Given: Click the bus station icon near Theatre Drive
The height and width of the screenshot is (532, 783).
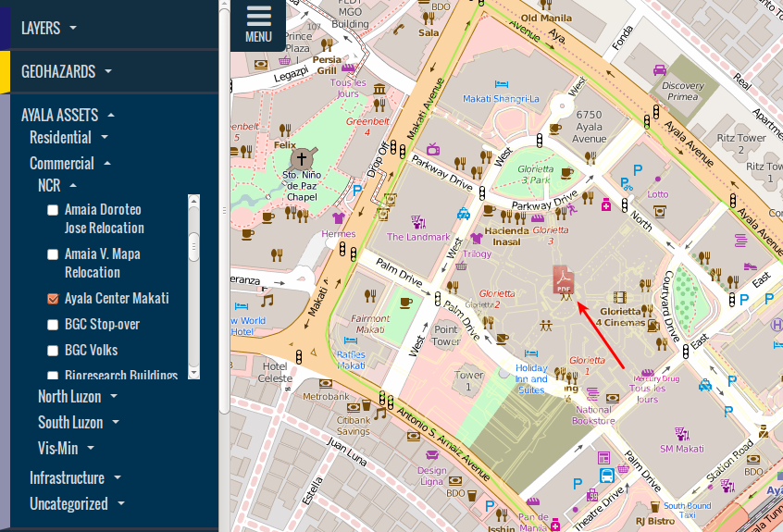Looking at the screenshot, I should click(607, 476).
